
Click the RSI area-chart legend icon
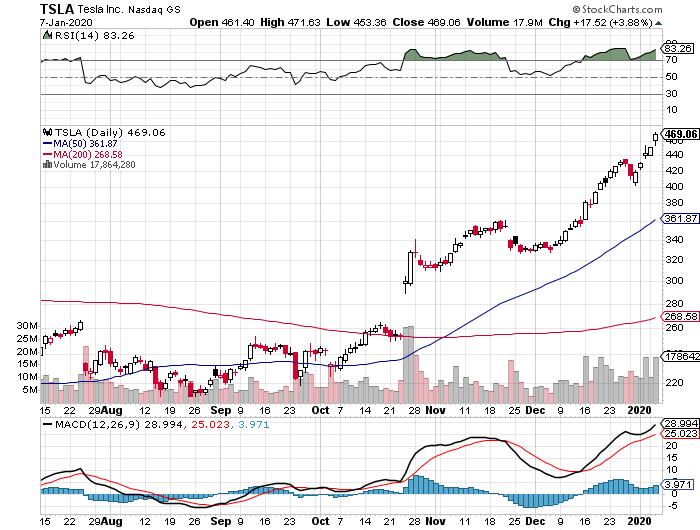47,35
